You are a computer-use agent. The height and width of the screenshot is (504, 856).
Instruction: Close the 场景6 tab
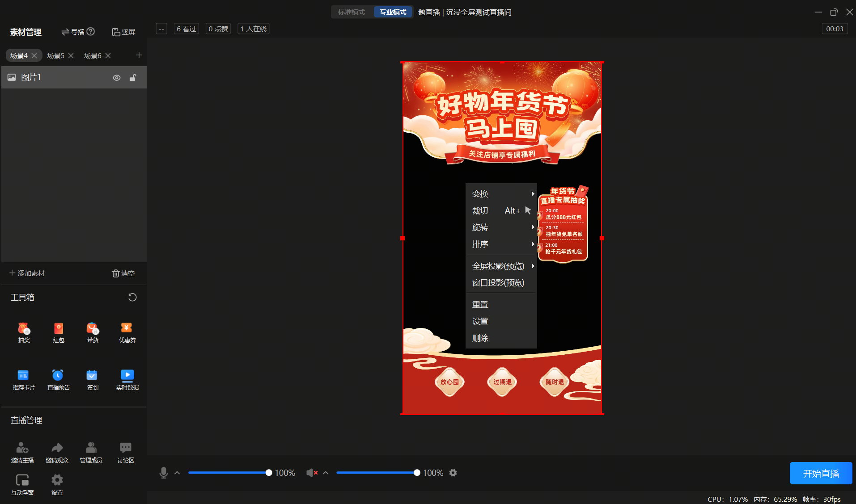[x=108, y=55]
